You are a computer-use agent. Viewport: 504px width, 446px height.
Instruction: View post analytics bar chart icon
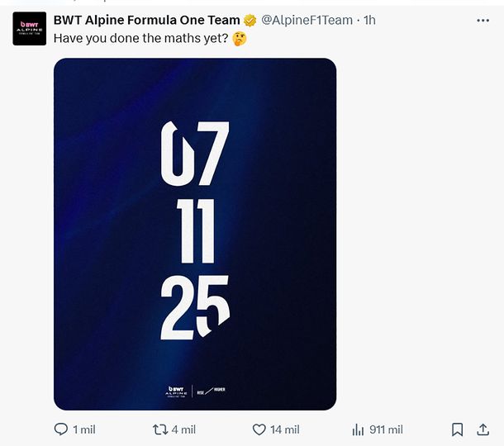point(359,429)
